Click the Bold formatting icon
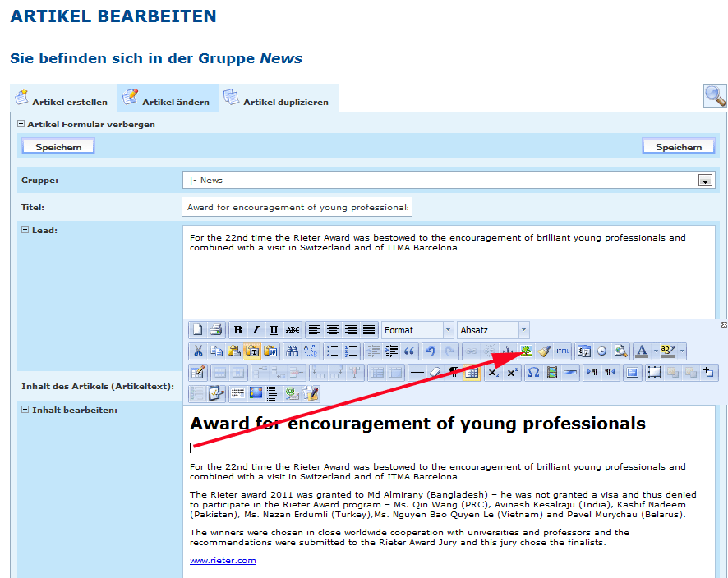Viewport: 728px width, 578px height. [237, 330]
